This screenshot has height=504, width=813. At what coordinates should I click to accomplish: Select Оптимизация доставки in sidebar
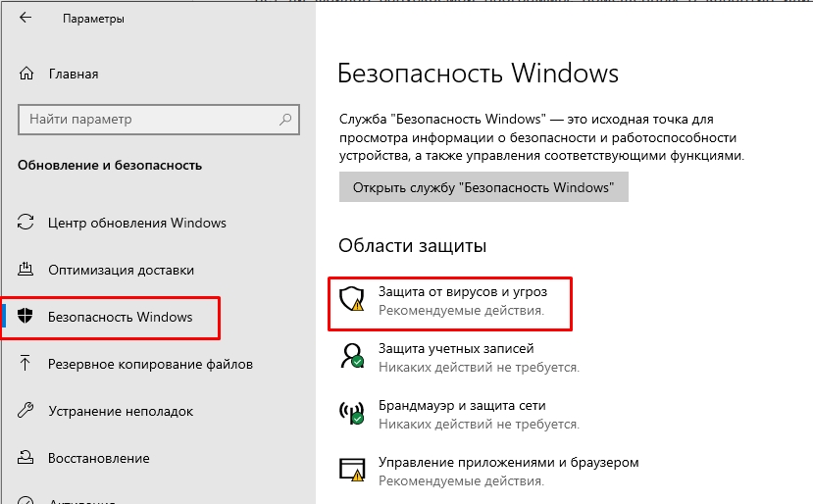click(121, 270)
